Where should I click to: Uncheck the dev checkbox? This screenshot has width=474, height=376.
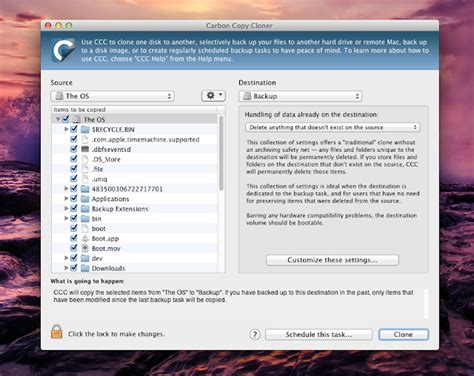pos(74,258)
